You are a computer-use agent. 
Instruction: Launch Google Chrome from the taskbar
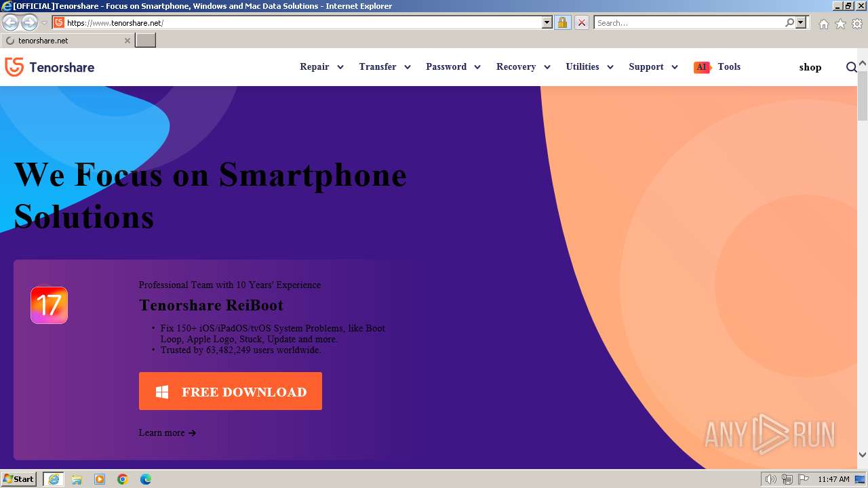tap(123, 479)
